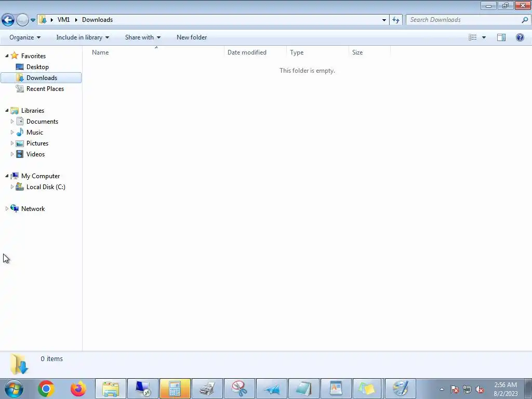Screen dimensions: 532x399
Task: Open the Organize menu
Action: 25,37
